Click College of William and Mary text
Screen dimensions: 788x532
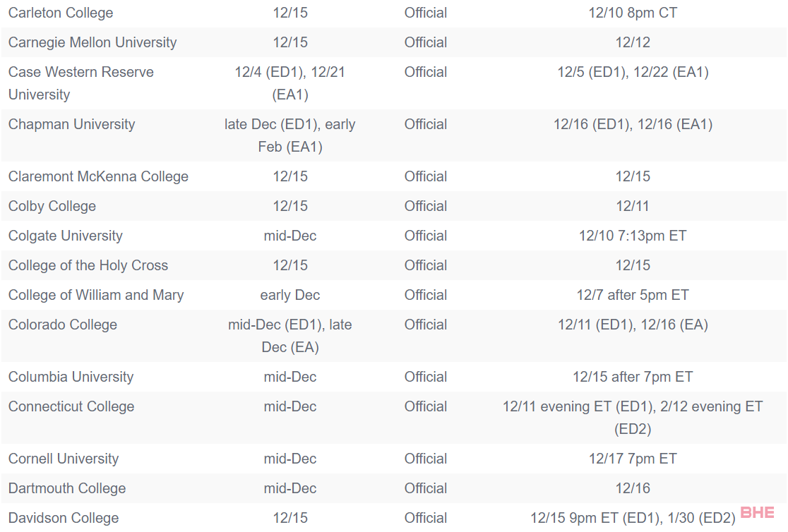tap(96, 295)
